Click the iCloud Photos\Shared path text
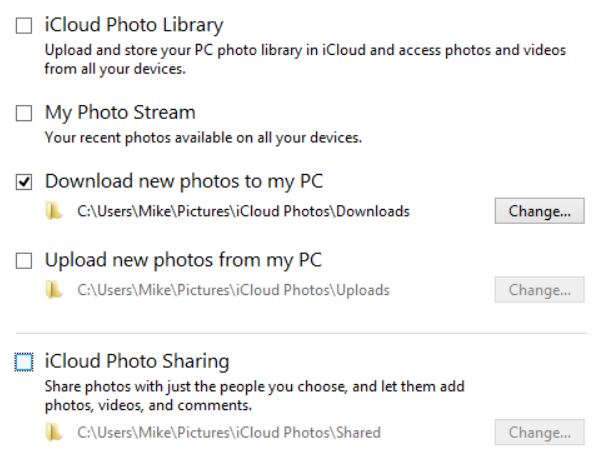Image resolution: width=603 pixels, height=452 pixels. click(228, 433)
